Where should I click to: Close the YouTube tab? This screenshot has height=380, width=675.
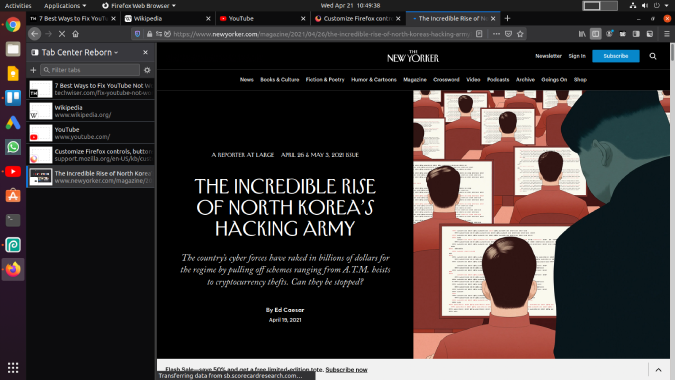click(303, 19)
